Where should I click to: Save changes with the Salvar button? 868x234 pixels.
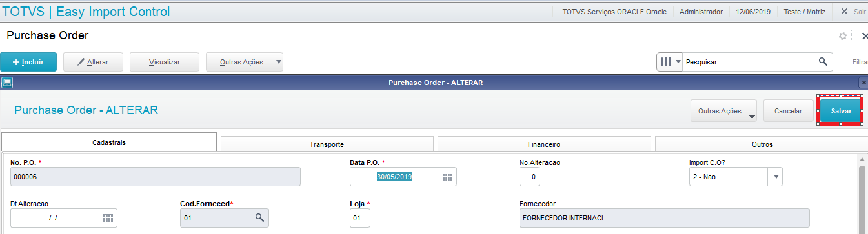[841, 111]
